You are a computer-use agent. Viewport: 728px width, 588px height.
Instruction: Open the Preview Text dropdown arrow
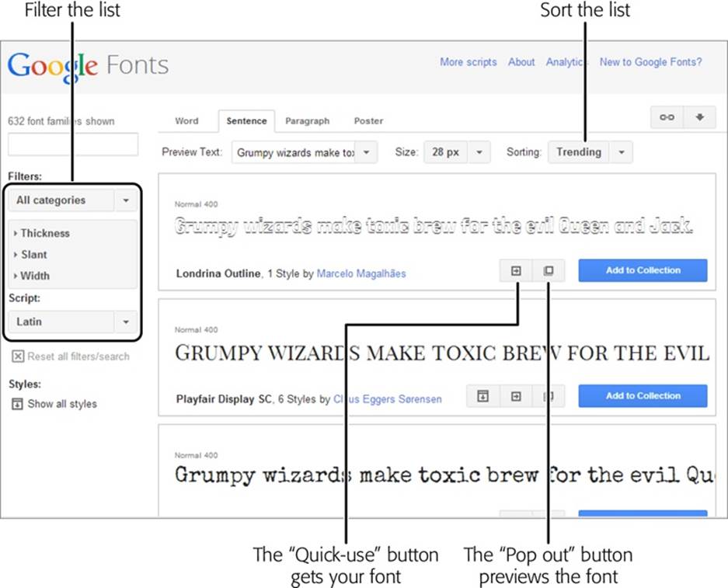point(367,152)
